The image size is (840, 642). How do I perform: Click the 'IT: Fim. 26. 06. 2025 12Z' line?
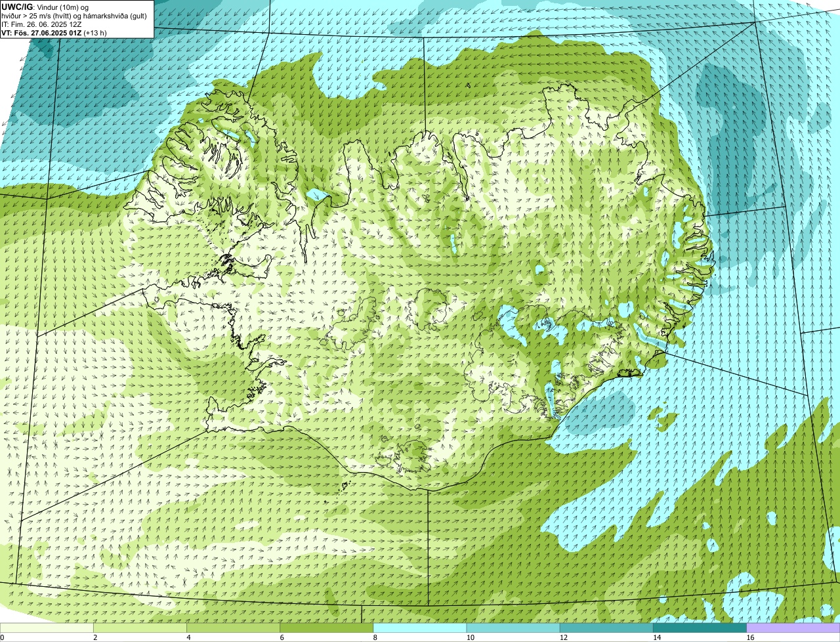[x=41, y=24]
